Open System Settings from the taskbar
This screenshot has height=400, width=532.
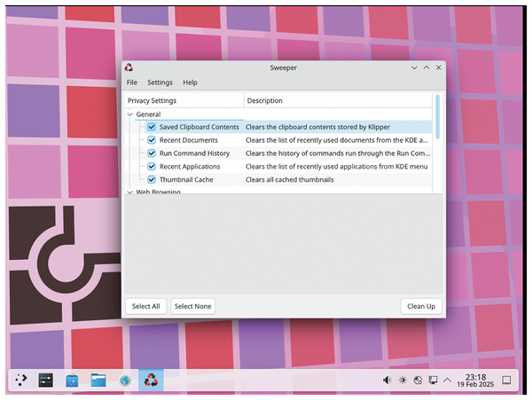pos(46,380)
